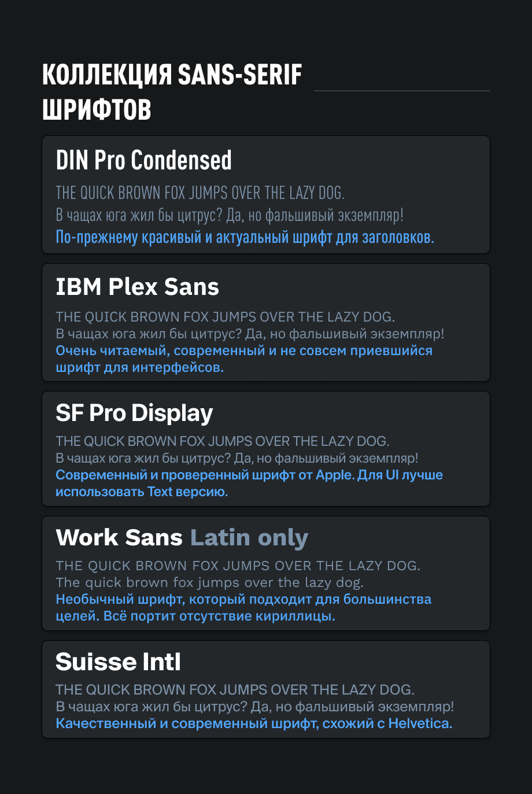Click the gray "Latin only" label
Image resolution: width=532 pixels, height=794 pixels.
coord(249,538)
